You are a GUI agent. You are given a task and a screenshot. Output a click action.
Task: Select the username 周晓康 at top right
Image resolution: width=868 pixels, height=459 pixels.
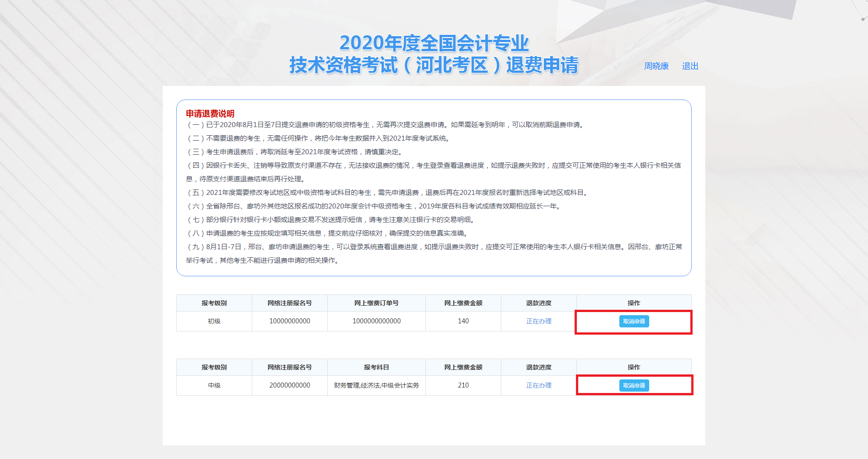point(656,66)
